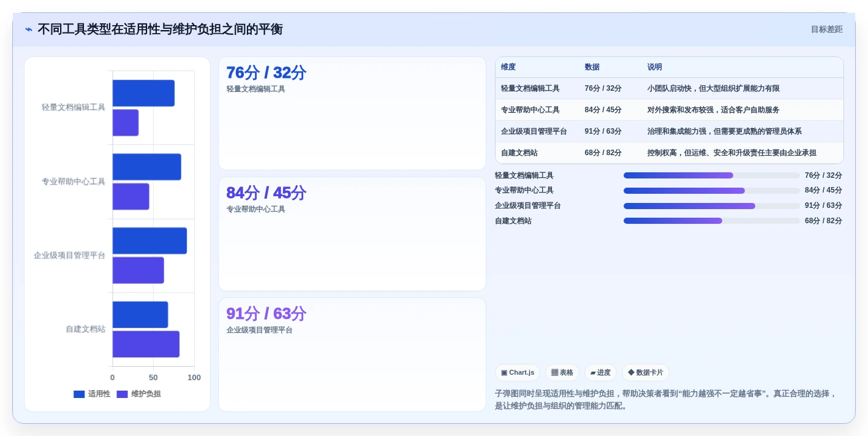The height and width of the screenshot is (436, 868).
Task: Click the 目标差距 label in header
Action: pyautogui.click(x=826, y=29)
